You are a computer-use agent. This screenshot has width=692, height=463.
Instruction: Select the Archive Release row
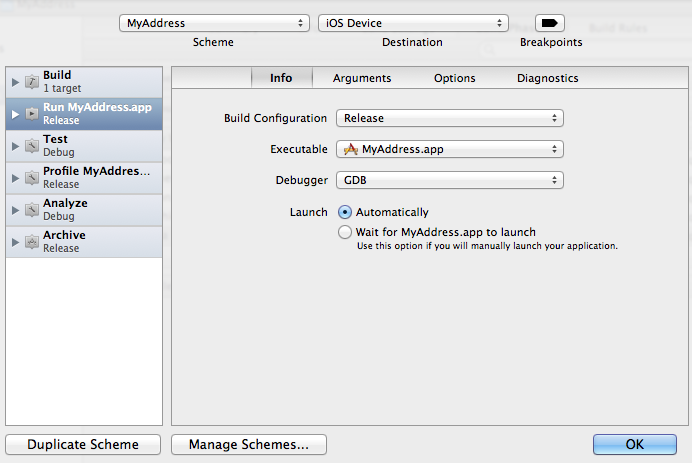point(84,242)
